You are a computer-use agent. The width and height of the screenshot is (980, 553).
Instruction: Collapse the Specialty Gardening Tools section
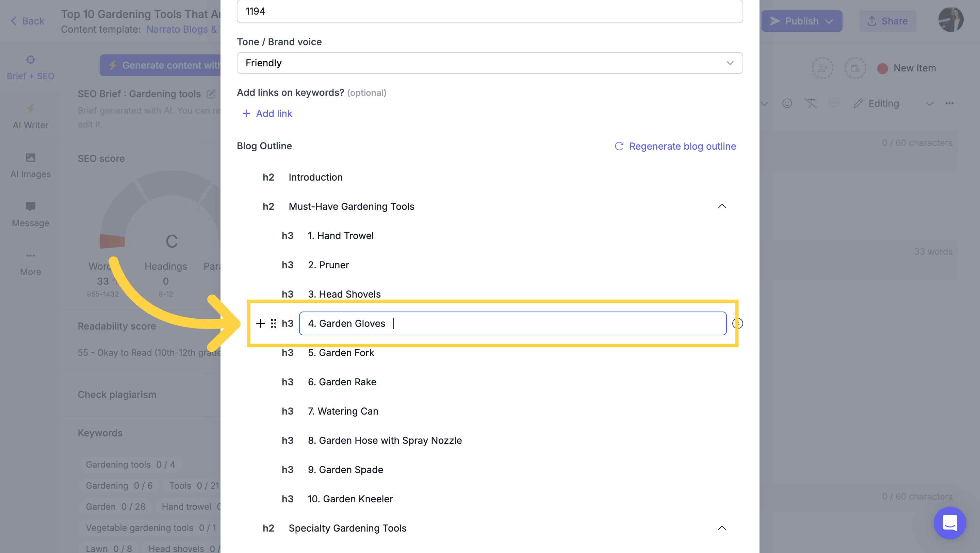[x=721, y=528]
